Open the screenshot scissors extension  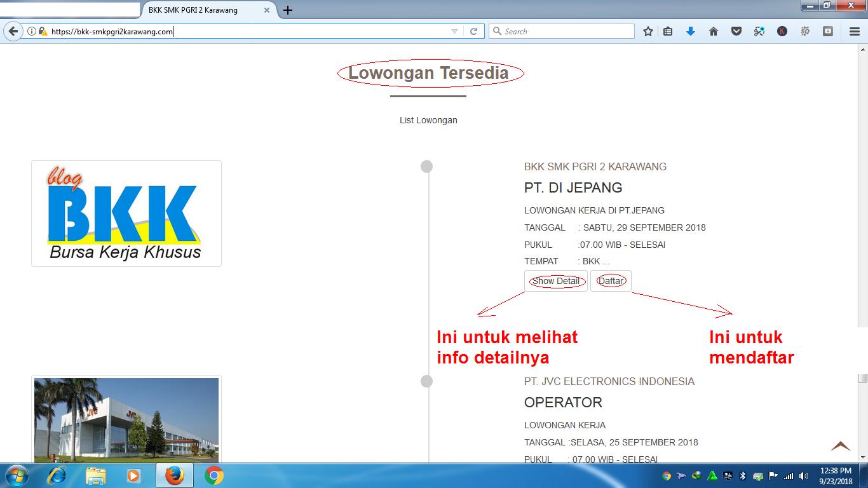pyautogui.click(x=759, y=31)
